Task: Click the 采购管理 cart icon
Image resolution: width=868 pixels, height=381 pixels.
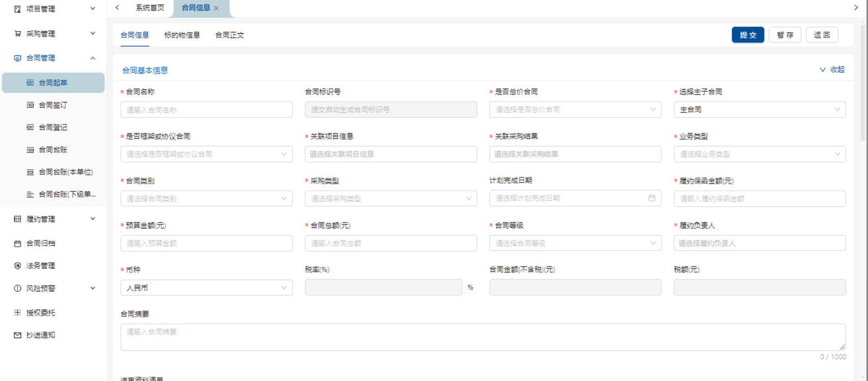Action: coord(17,34)
